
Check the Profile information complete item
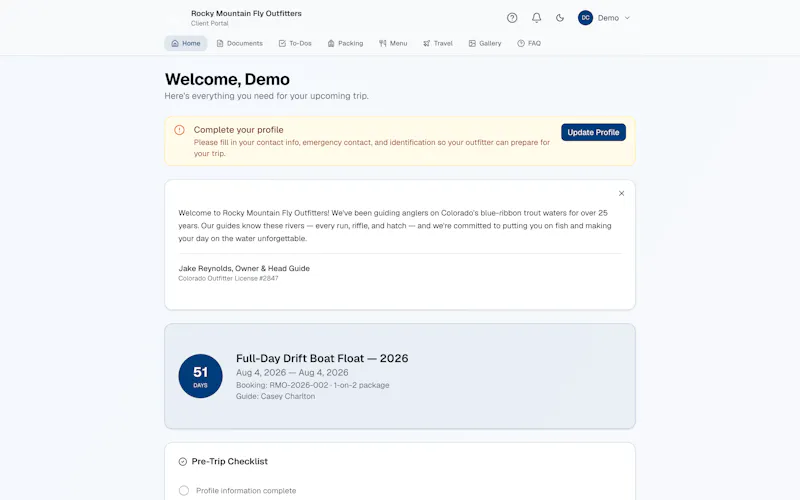coord(184,490)
